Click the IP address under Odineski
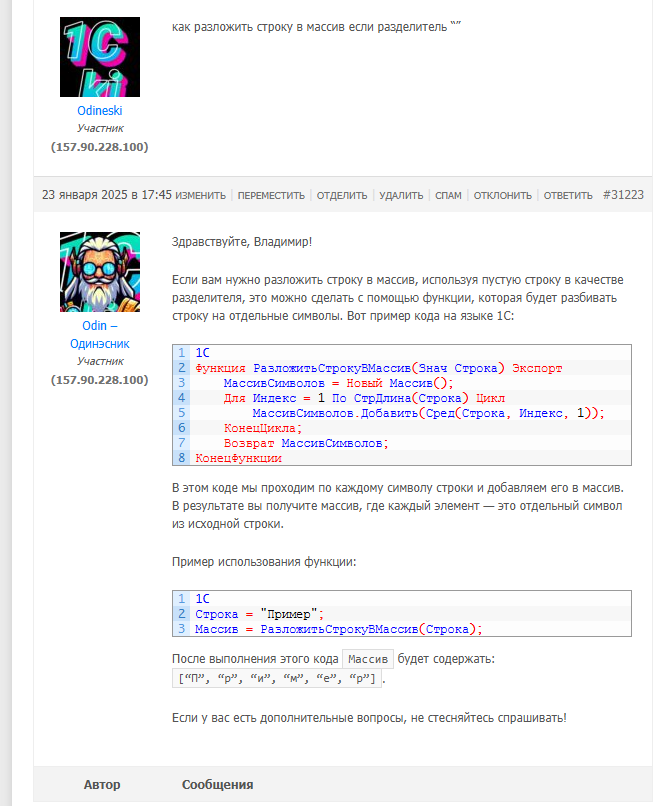This screenshot has width=658, height=806. tap(100, 147)
